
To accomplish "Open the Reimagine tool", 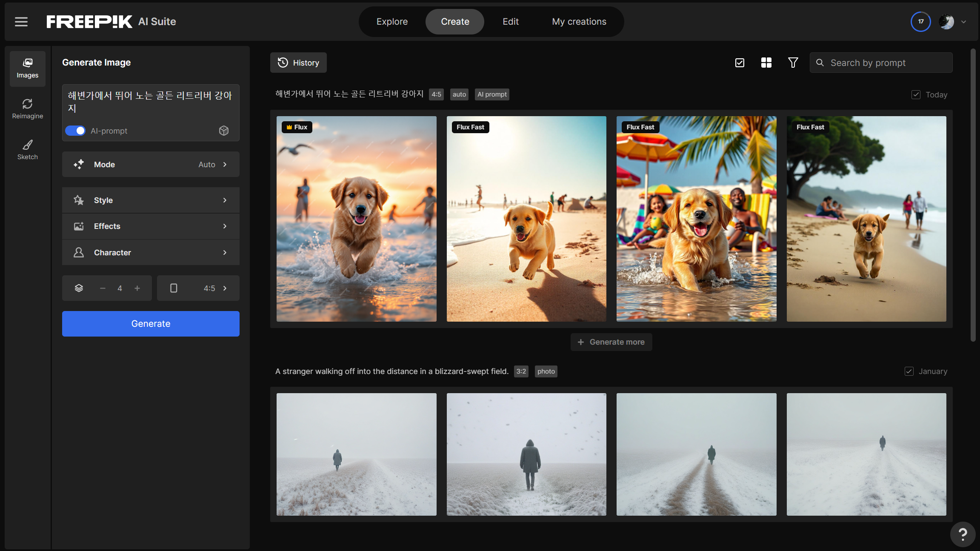I will click(28, 109).
